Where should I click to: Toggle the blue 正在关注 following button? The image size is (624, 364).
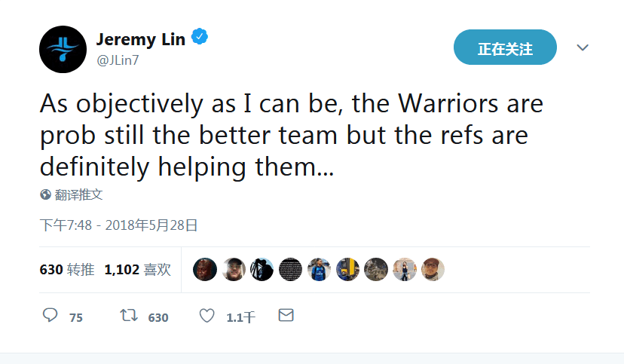[x=505, y=48]
